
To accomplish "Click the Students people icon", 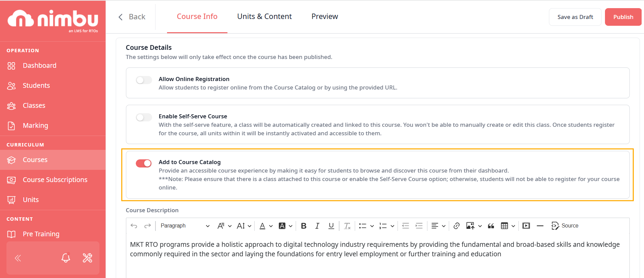I will point(11,86).
